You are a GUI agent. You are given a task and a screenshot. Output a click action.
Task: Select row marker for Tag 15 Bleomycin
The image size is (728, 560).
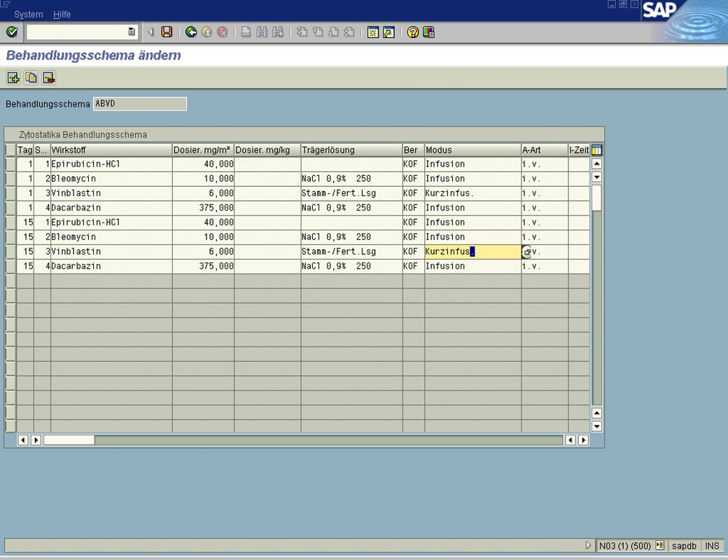pyautogui.click(x=10, y=237)
